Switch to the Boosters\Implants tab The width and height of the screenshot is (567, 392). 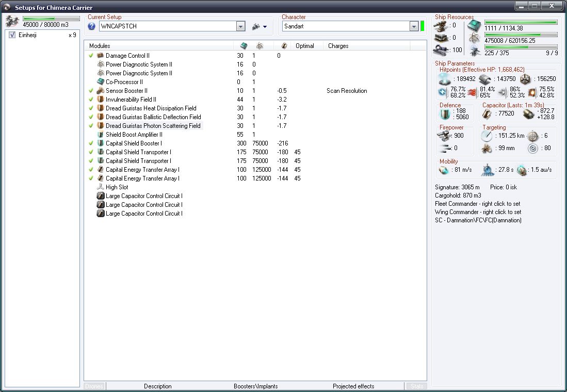[256, 386]
